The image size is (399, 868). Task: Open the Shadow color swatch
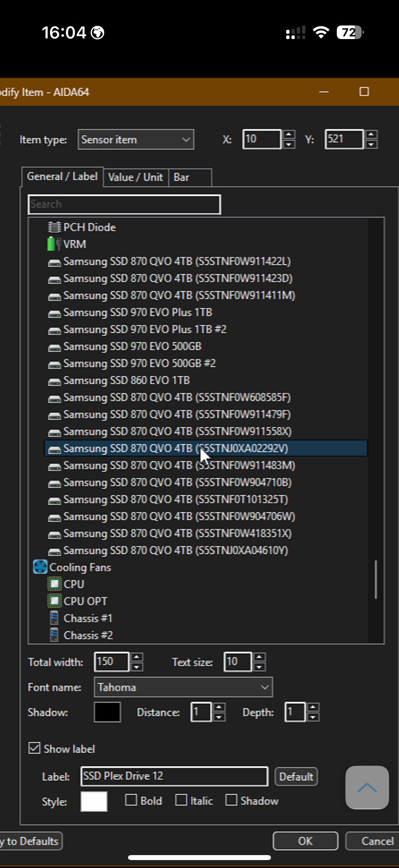pyautogui.click(x=107, y=712)
